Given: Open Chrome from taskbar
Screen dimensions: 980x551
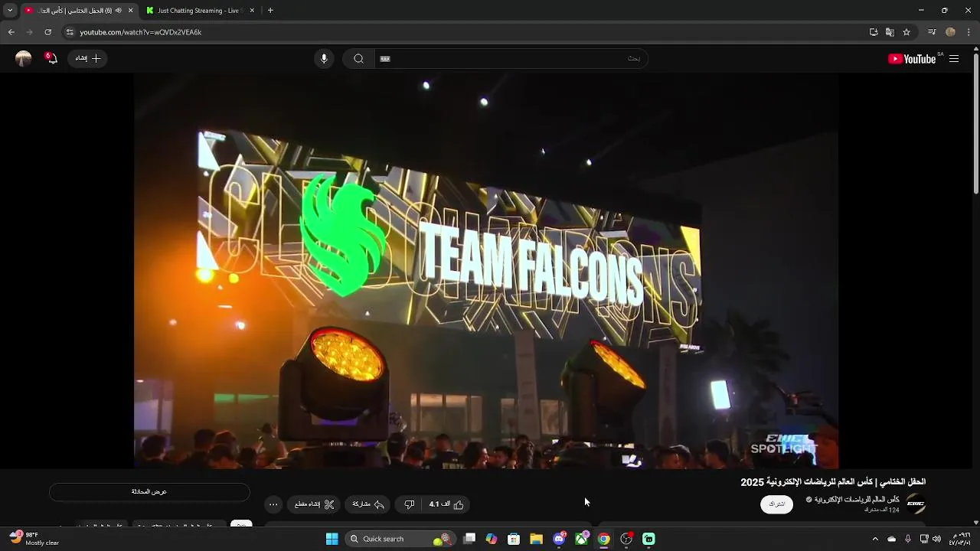Looking at the screenshot, I should pos(603,539).
